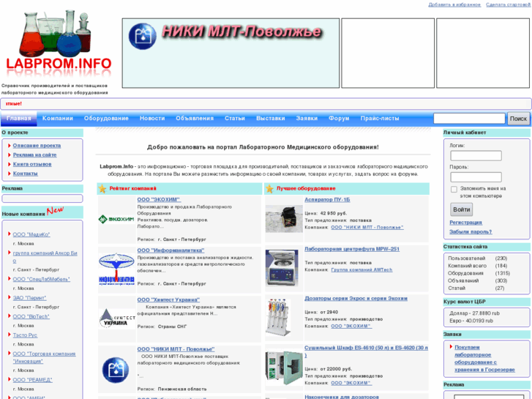Open Дозаторы серии Экрос title link
532x399 pixels.
click(356, 299)
